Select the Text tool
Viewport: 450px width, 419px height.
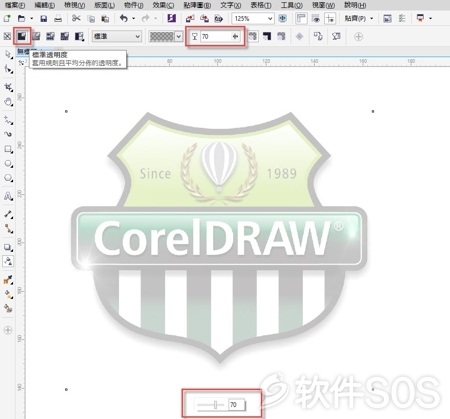(x=8, y=196)
